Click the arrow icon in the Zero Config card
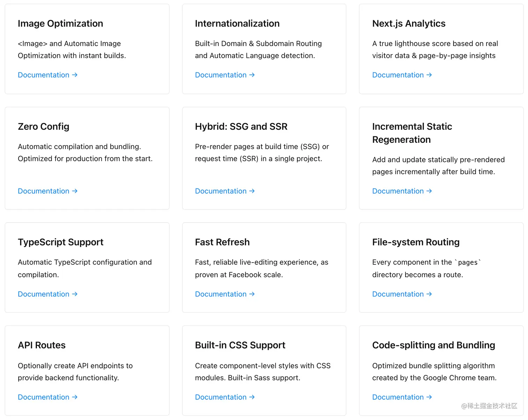Viewport: 528px width, 420px height. [x=75, y=191]
